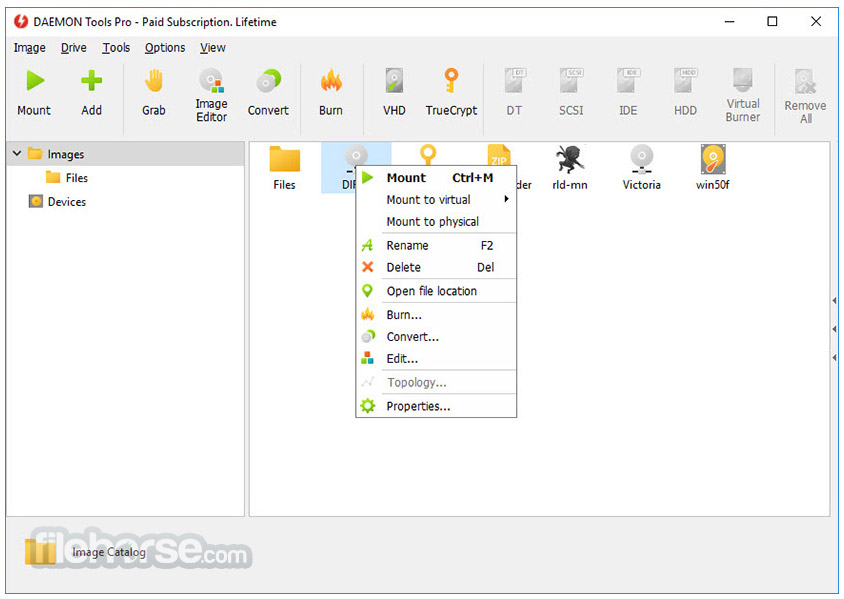844x599 pixels.
Task: Select the key-shaped TrueCrypt image item
Action: pos(428,154)
